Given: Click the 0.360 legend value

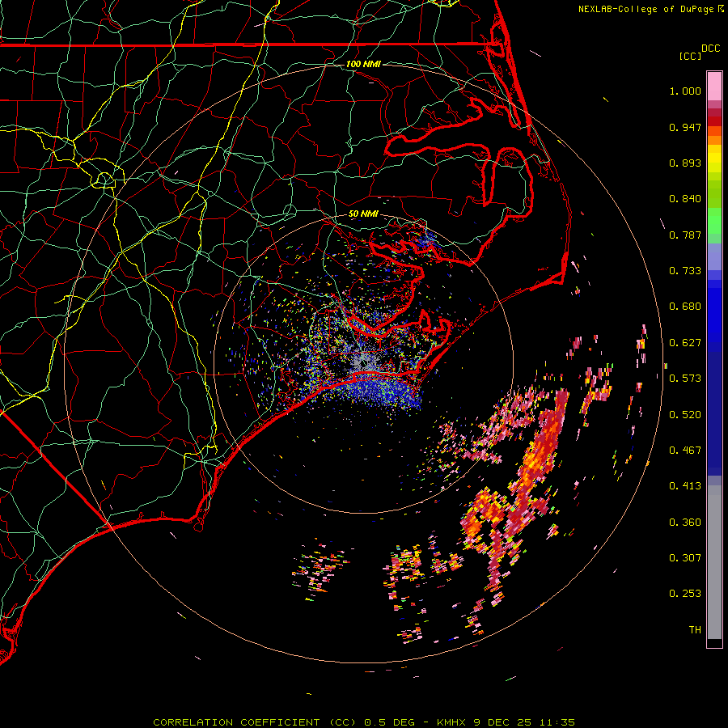Looking at the screenshot, I should [685, 523].
